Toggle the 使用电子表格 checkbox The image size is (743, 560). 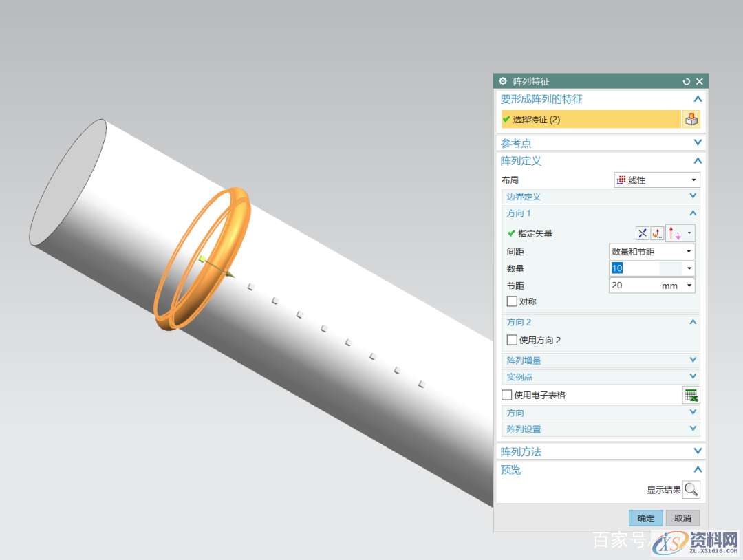point(507,395)
